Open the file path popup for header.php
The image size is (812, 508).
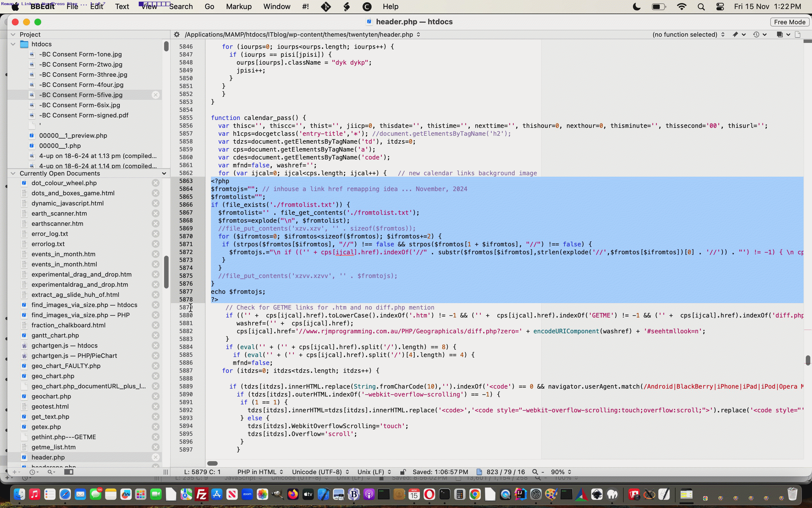[302, 35]
